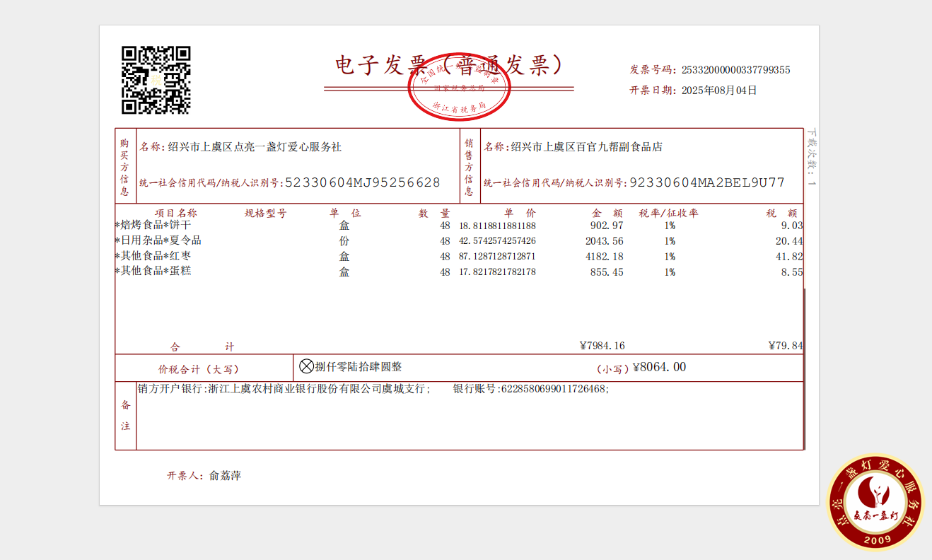The width and height of the screenshot is (932, 560).
Task: Click unit price 18.8118811881188
Action: coord(497,226)
